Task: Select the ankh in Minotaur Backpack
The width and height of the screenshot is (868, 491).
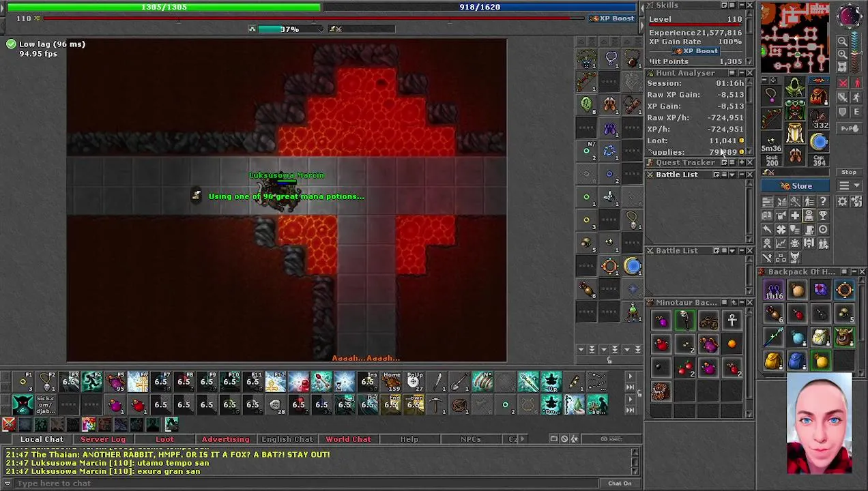Action: [x=732, y=321]
